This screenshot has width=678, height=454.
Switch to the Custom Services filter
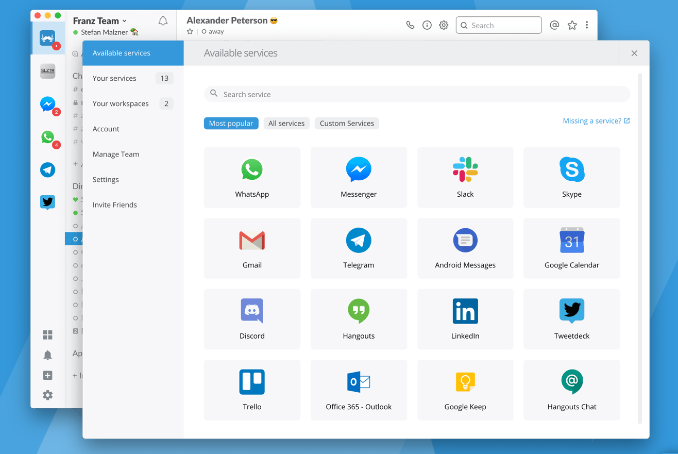(347, 123)
